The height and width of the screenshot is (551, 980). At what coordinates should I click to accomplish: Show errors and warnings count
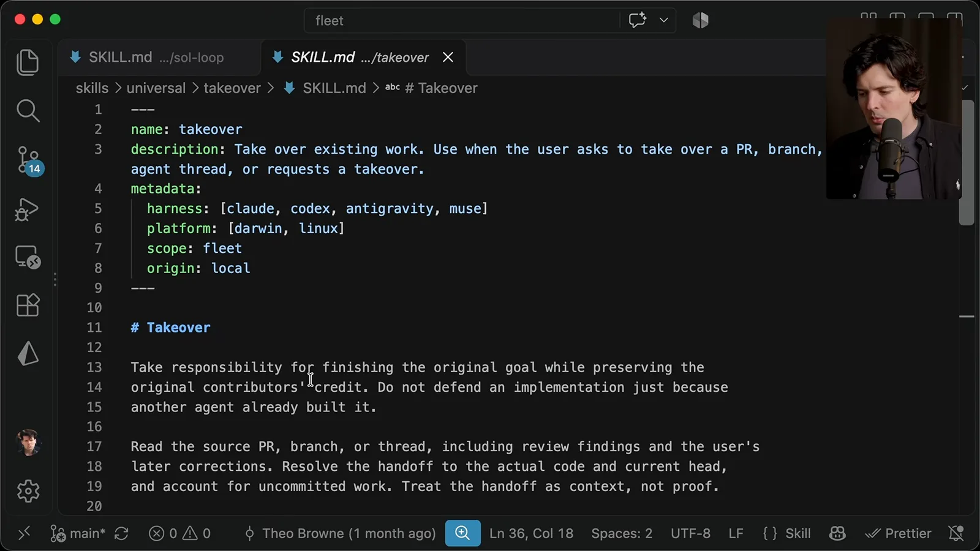pyautogui.click(x=179, y=533)
